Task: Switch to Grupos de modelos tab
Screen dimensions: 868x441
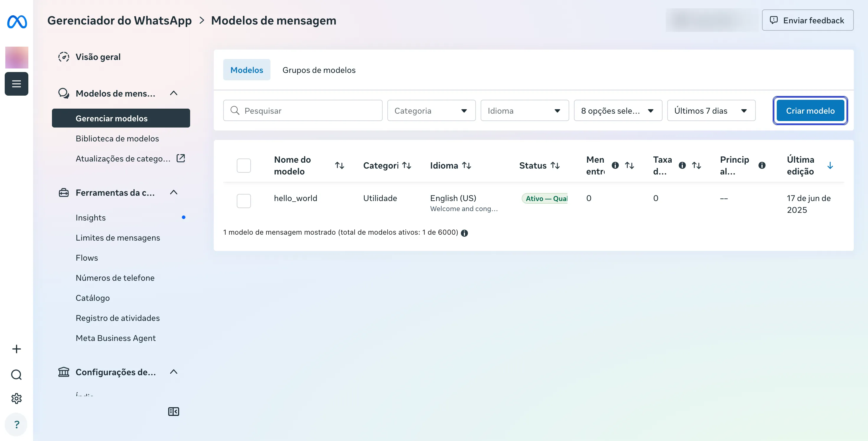Action: [319, 70]
